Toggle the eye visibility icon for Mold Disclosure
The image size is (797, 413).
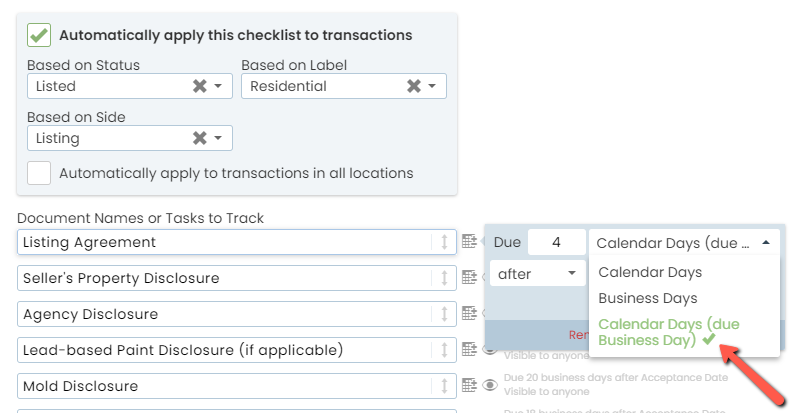491,385
